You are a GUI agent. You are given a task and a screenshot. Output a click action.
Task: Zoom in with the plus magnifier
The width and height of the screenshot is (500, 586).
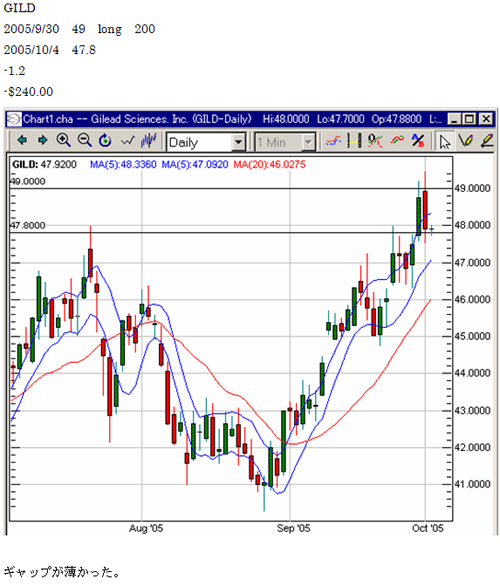(64, 141)
